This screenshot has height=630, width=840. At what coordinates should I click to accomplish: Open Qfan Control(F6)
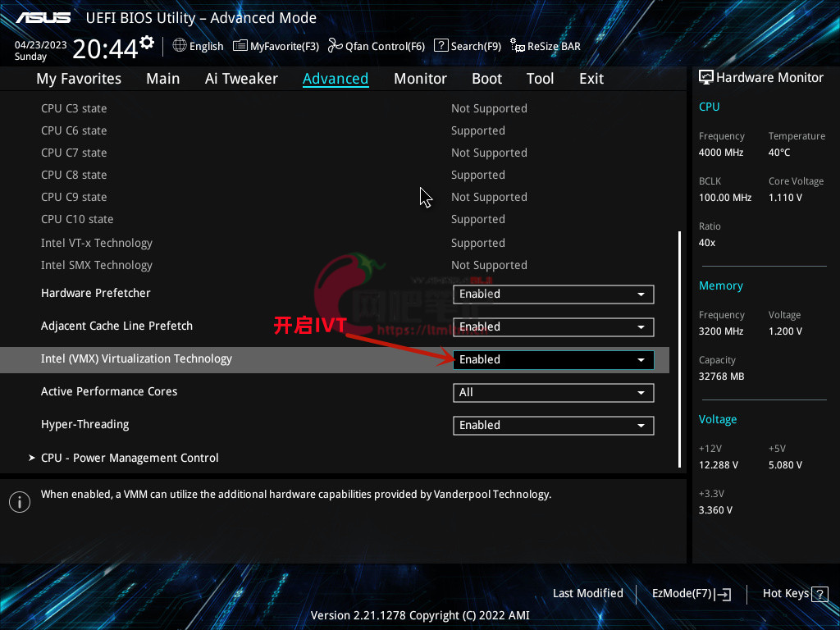(x=376, y=46)
